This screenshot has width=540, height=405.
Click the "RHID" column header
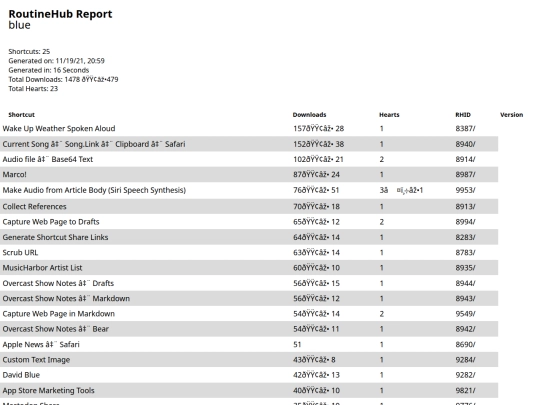coord(463,115)
